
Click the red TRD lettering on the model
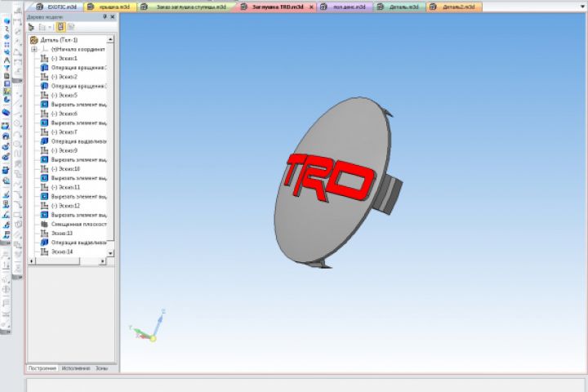click(x=329, y=179)
